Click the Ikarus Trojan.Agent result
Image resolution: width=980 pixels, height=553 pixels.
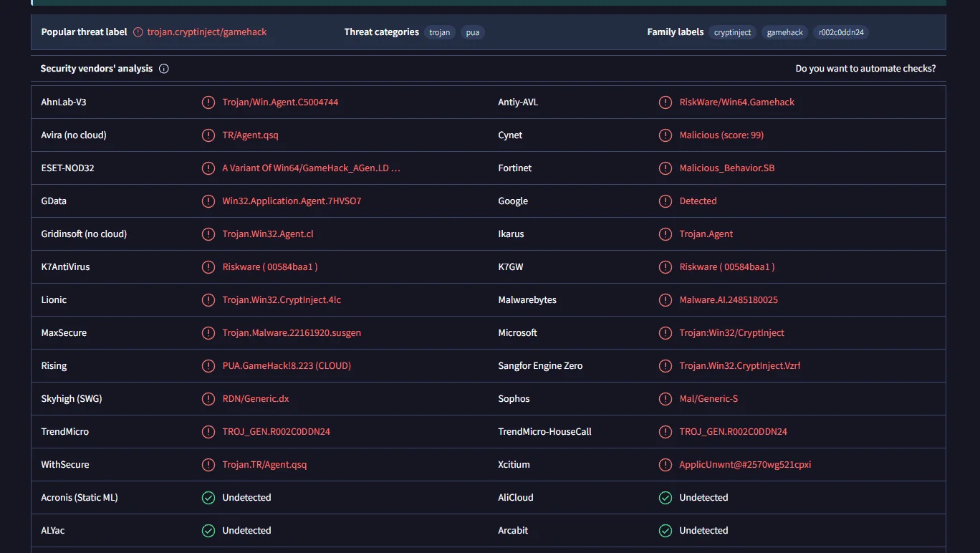pyautogui.click(x=706, y=234)
